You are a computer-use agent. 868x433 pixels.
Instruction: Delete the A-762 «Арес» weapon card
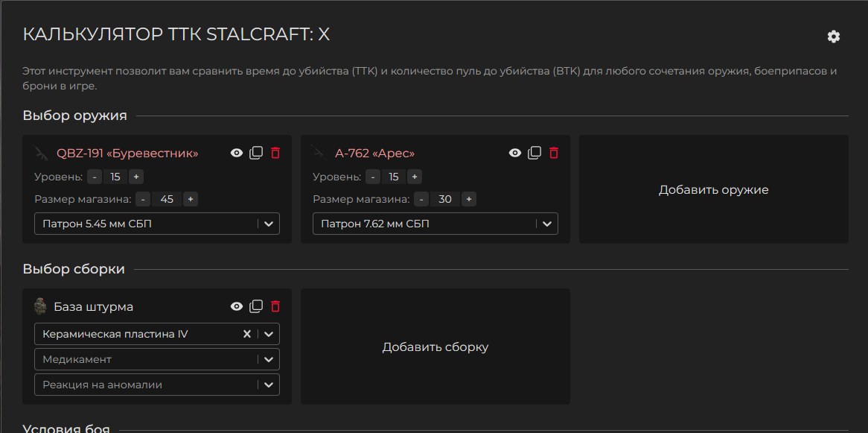[x=554, y=153]
